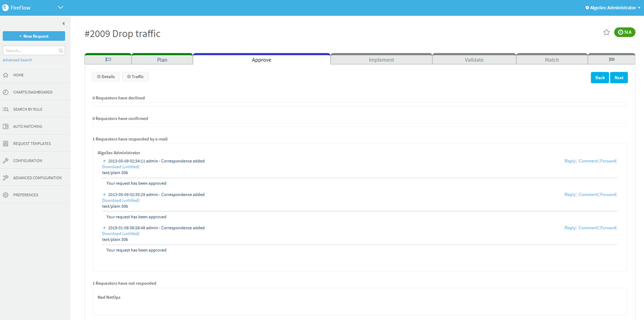The width and height of the screenshot is (644, 320).
Task: Open the FireFlow product dropdown chevron
Action: (x=60, y=8)
